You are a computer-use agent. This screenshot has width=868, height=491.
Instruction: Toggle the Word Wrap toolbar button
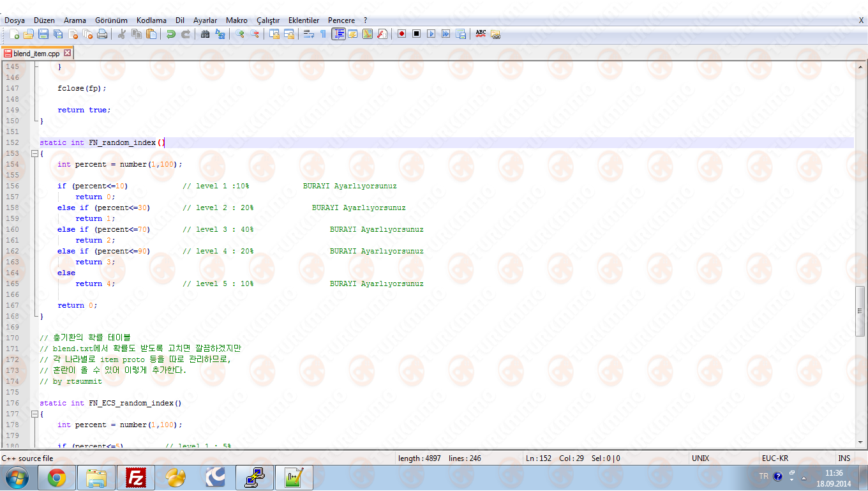point(308,34)
